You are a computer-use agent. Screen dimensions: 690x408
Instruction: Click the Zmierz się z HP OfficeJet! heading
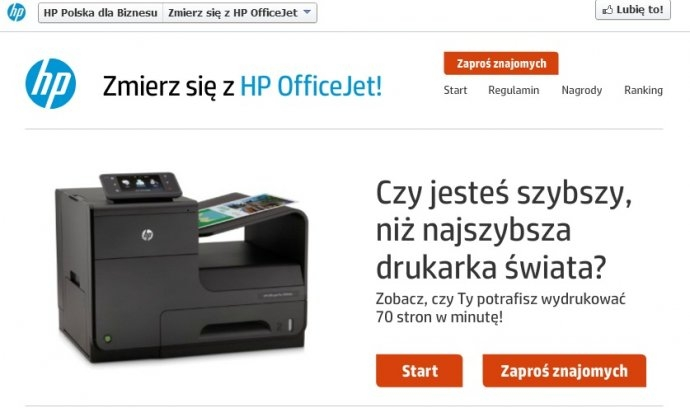click(x=242, y=86)
